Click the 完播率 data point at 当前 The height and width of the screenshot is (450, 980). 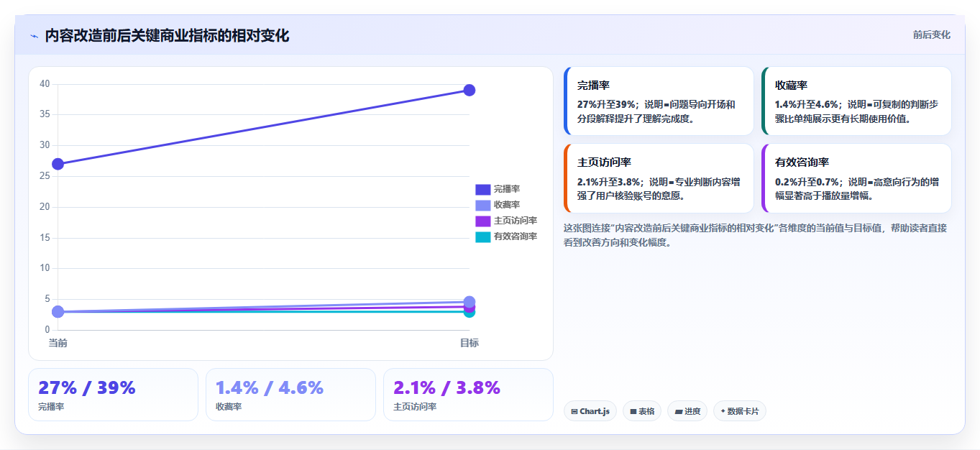(58, 164)
